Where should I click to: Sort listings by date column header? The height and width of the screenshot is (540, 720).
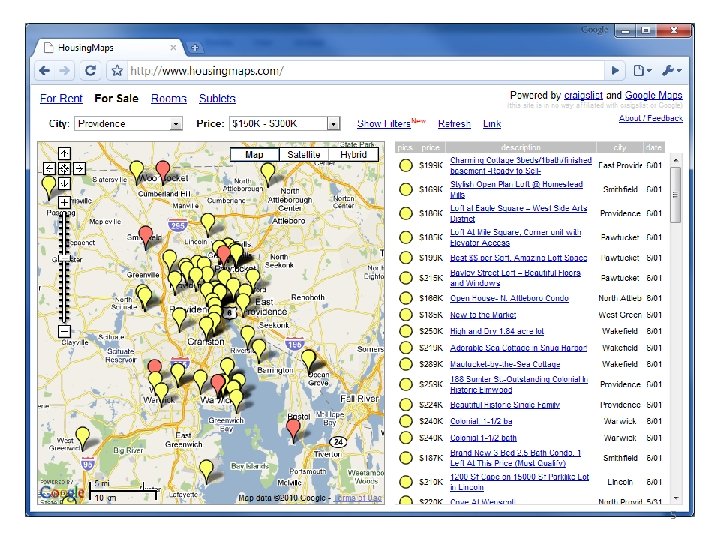(x=653, y=147)
